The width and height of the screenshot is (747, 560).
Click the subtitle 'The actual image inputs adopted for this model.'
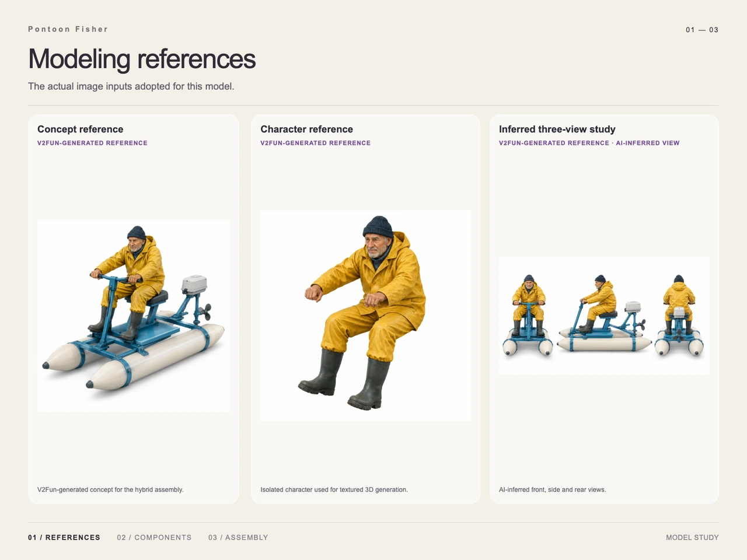[x=131, y=86]
